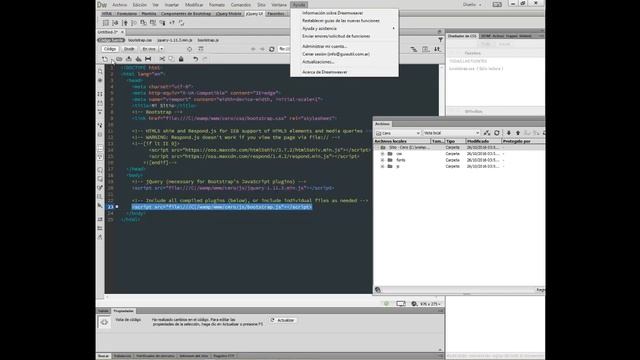Image resolution: width=640 pixels, height=360 pixels.
Task: Choose Cerrar sesión in the Ayuda menu
Action: (336, 54)
